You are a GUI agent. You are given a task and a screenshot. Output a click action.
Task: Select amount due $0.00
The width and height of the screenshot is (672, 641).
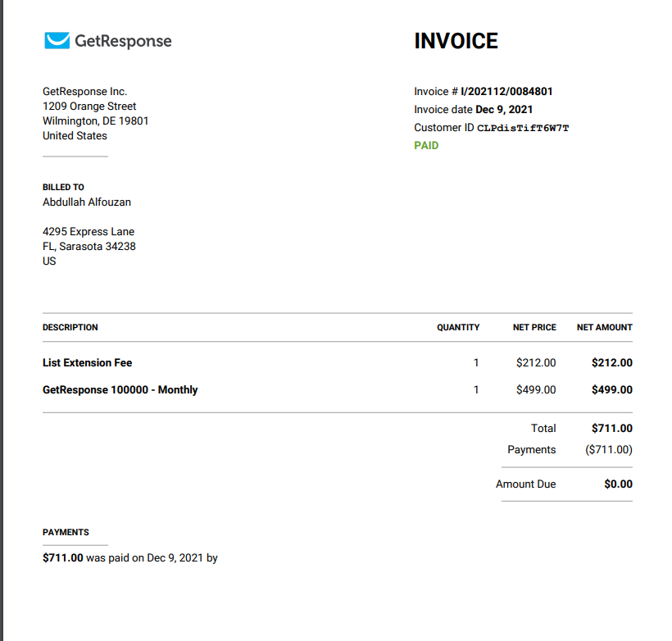click(x=619, y=484)
